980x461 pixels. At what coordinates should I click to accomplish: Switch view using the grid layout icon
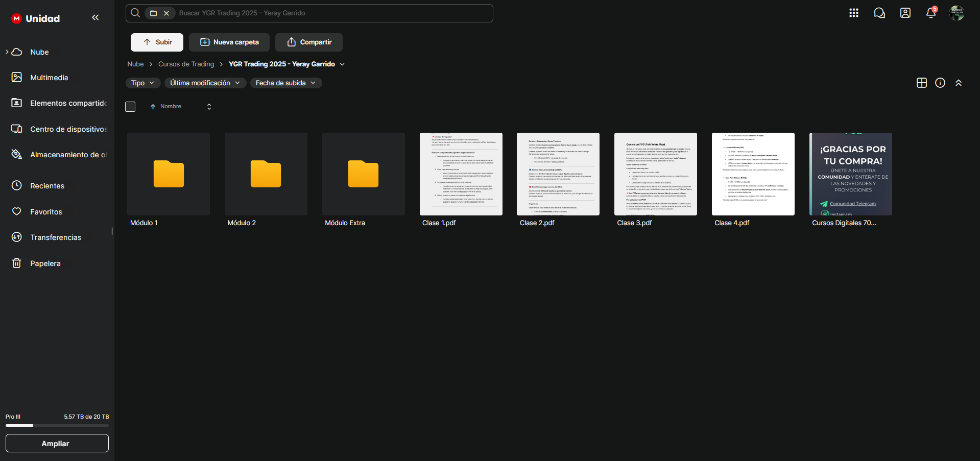[x=921, y=83]
